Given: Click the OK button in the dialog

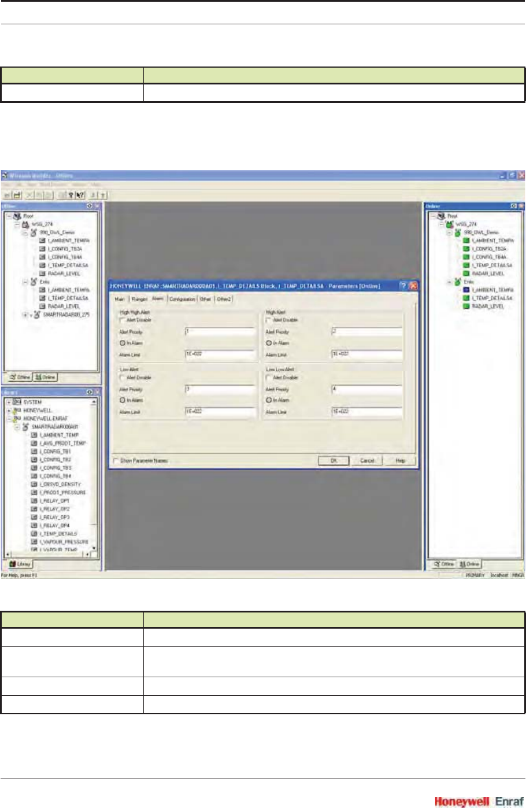Looking at the screenshot, I should coord(334,461).
